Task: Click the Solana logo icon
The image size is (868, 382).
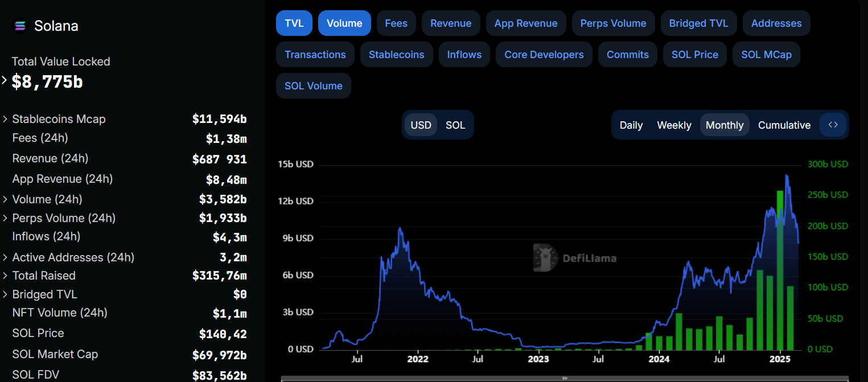Action: [20, 26]
